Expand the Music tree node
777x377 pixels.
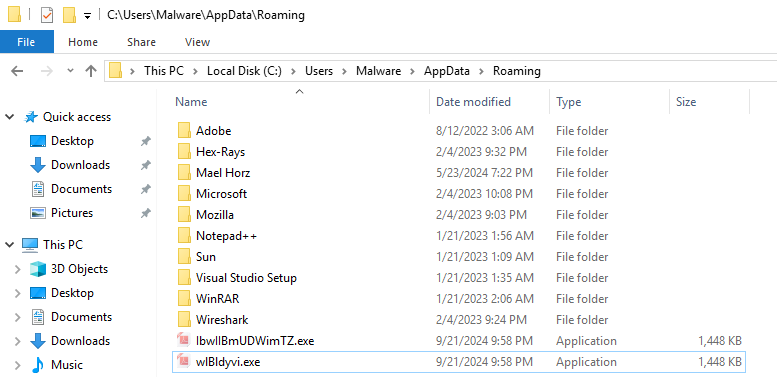(17, 365)
